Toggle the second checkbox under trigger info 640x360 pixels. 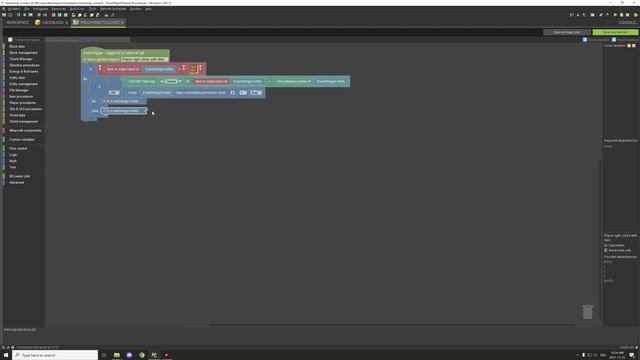606,250
